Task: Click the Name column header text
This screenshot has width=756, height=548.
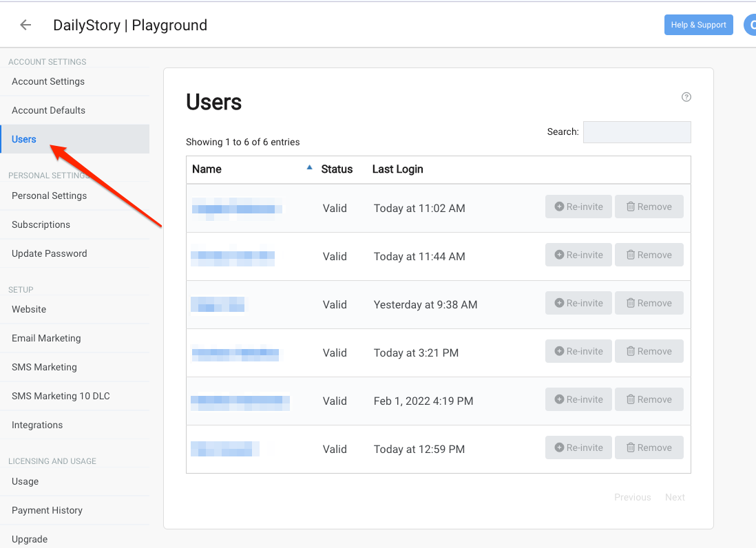Action: click(207, 169)
